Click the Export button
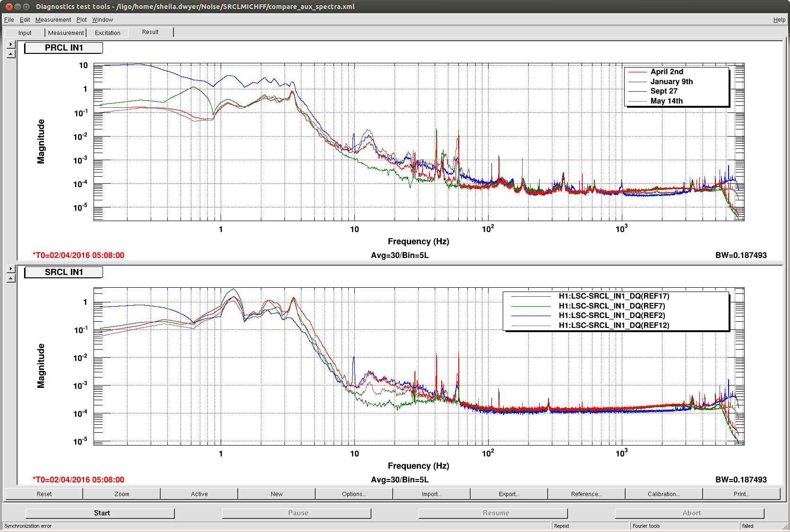 click(509, 494)
